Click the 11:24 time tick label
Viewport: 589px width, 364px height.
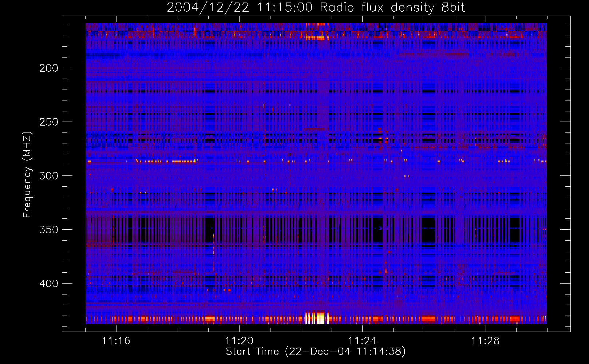click(362, 341)
